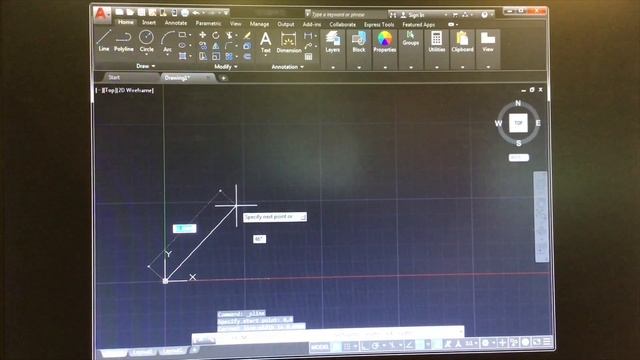Expand the Draw panel
The height and width of the screenshot is (360, 640).
[145, 66]
